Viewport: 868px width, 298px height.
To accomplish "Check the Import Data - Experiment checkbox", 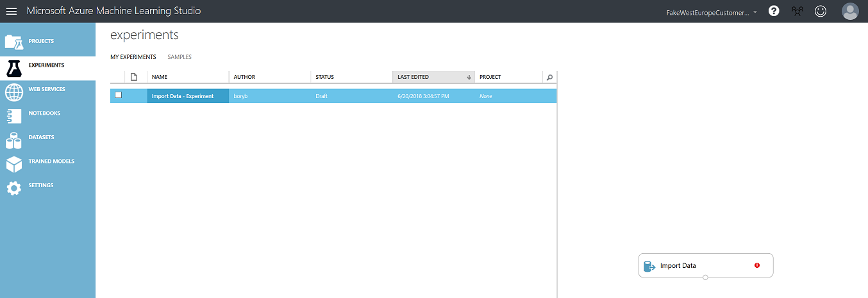I will tap(118, 95).
